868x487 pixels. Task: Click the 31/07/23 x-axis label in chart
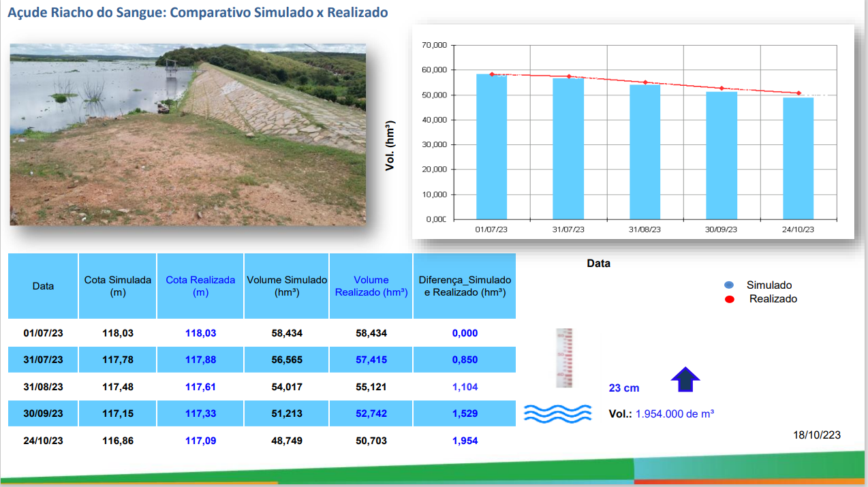point(568,230)
